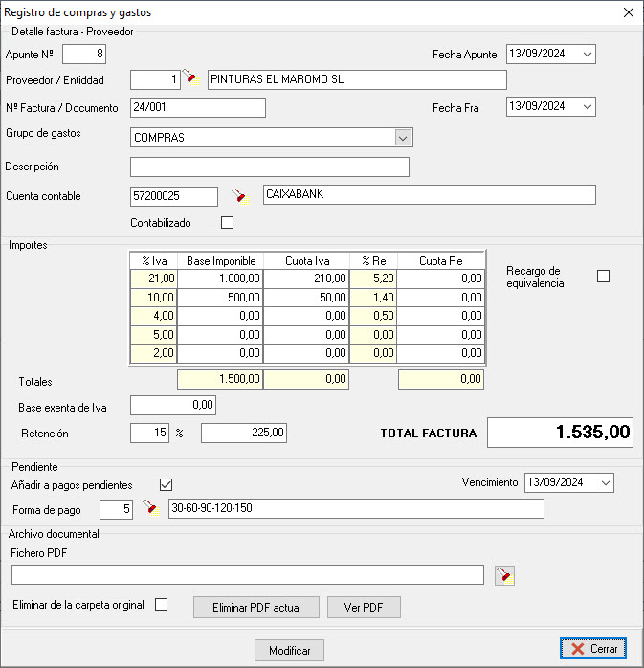Click the Base Imponible column header
The height and width of the screenshot is (668, 644).
(221, 260)
